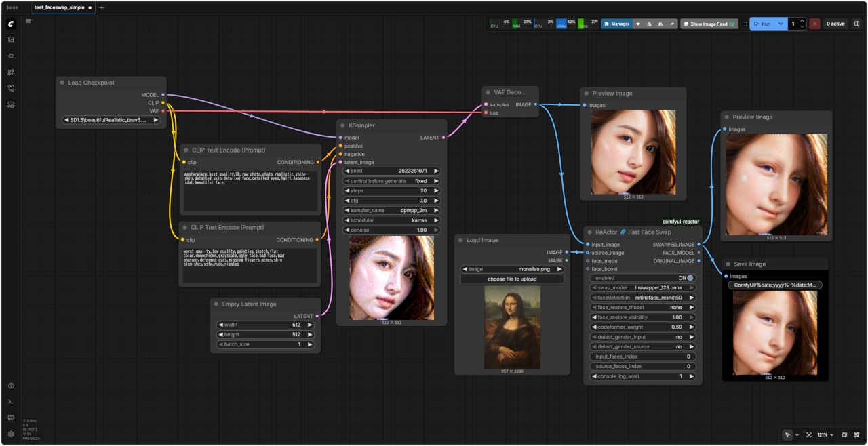Click the star icon beside Manager

(638, 24)
